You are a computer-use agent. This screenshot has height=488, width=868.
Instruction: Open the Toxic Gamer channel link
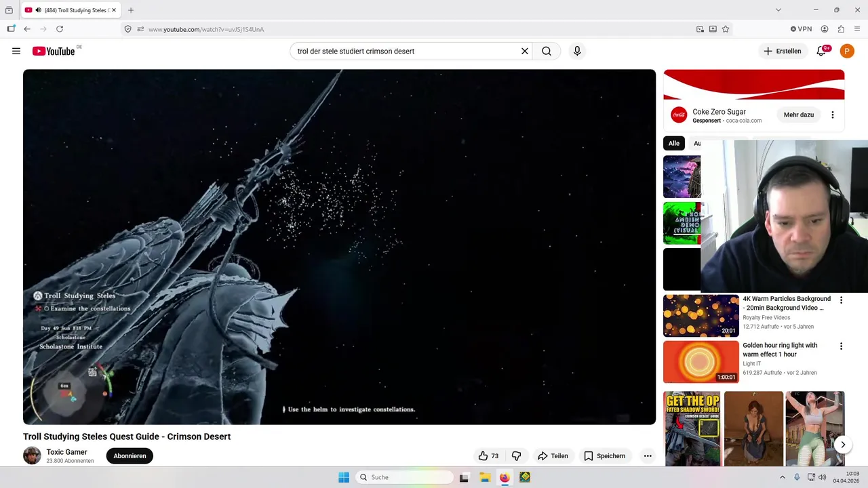tap(66, 452)
